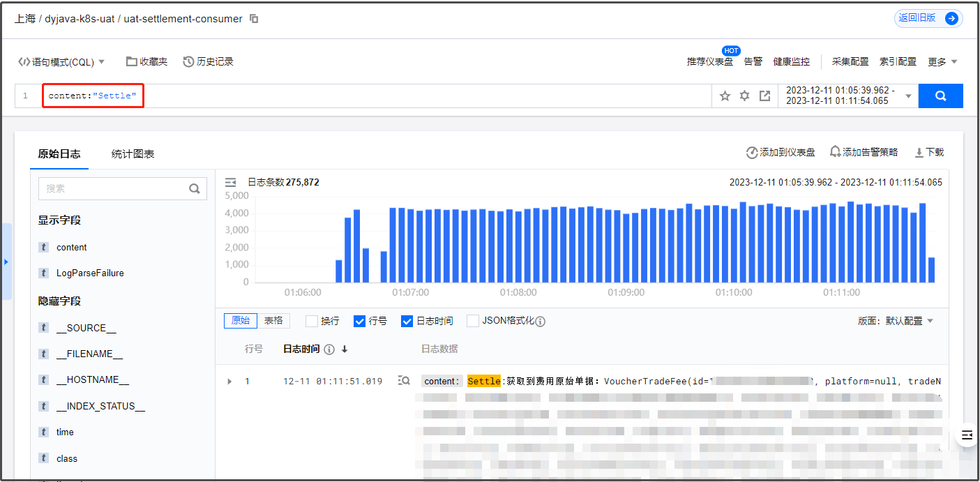980x482 pixels.
Task: Expand log row 1 details
Action: (x=229, y=382)
